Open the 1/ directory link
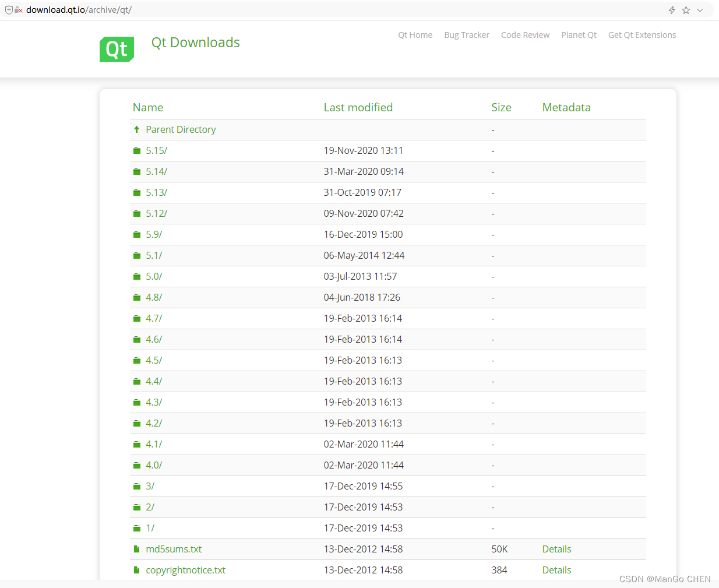The height and width of the screenshot is (588, 719). (150, 528)
